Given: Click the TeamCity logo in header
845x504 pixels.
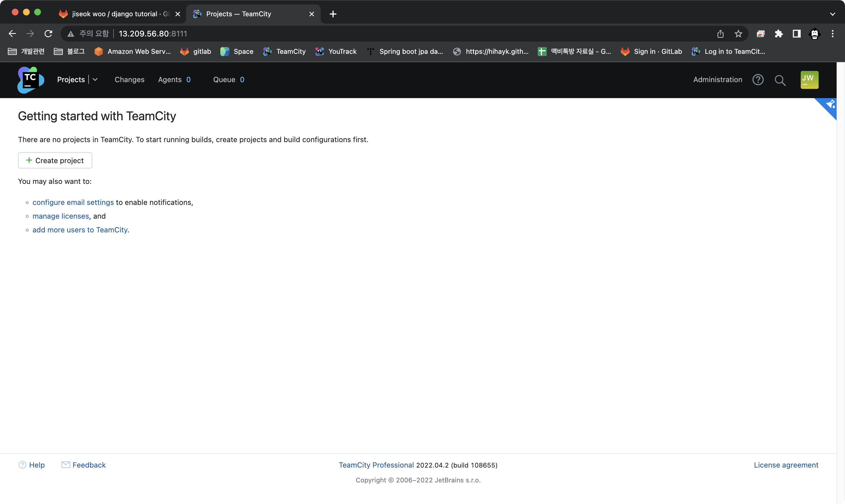Looking at the screenshot, I should 31,80.
